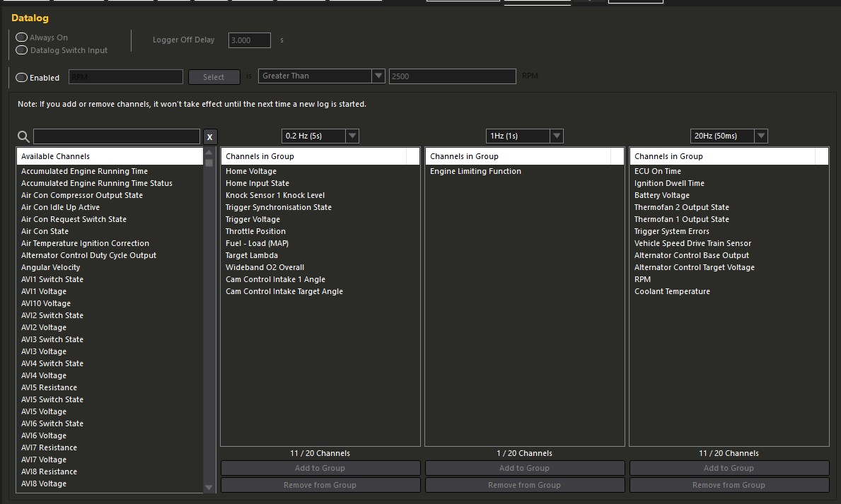Click the Logger Off Delay input field
Screen dimensions: 841x504
250,40
